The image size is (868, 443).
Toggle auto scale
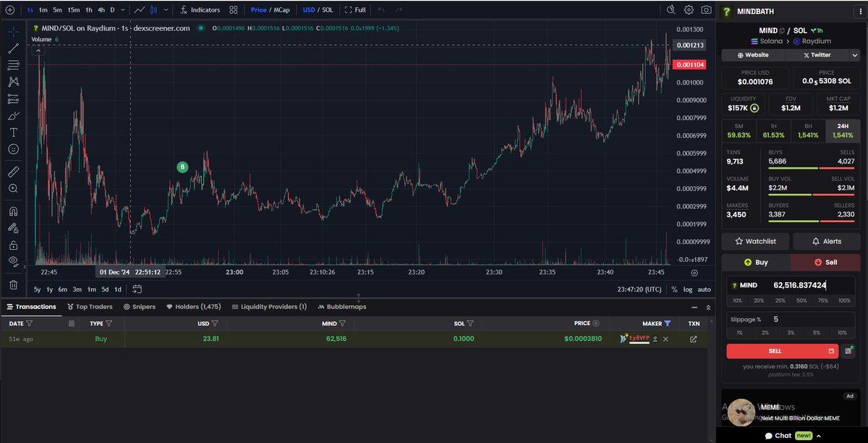[x=704, y=290]
